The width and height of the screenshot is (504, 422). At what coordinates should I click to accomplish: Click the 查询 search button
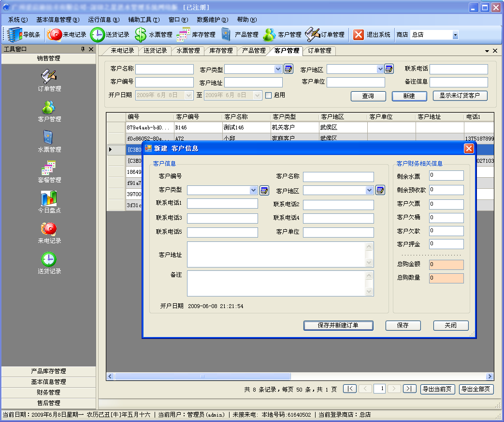[x=368, y=96]
